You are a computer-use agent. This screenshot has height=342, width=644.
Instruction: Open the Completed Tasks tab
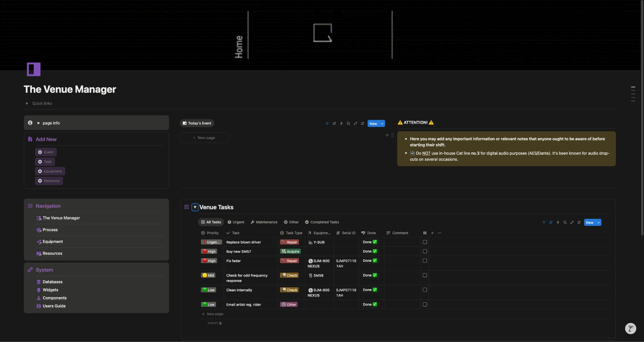point(322,222)
